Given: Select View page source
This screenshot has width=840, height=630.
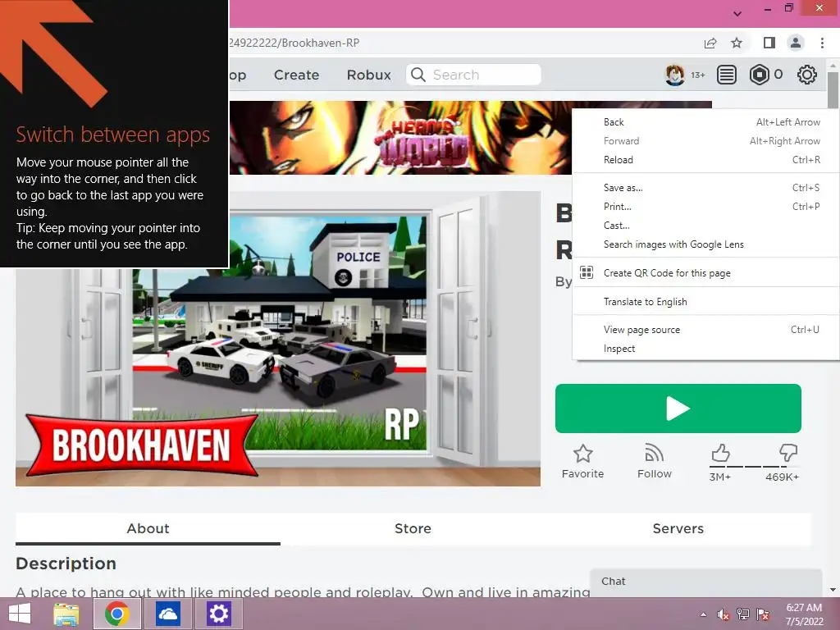Looking at the screenshot, I should tap(705, 330).
